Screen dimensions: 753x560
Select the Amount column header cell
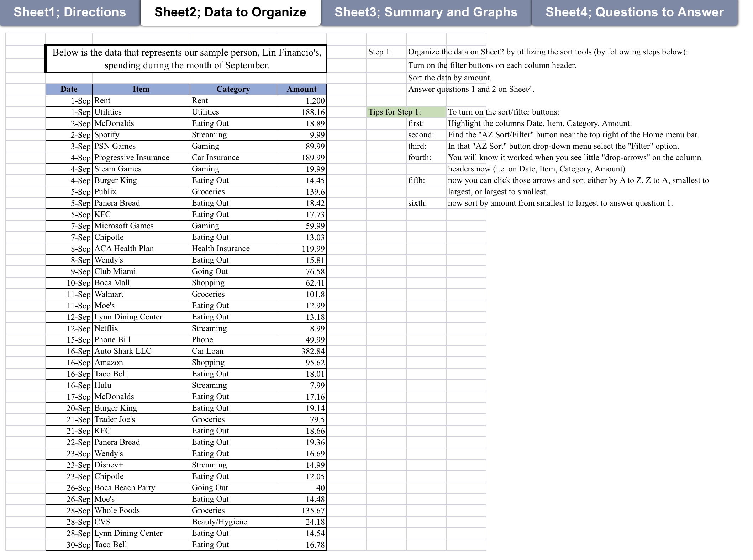coord(301,89)
